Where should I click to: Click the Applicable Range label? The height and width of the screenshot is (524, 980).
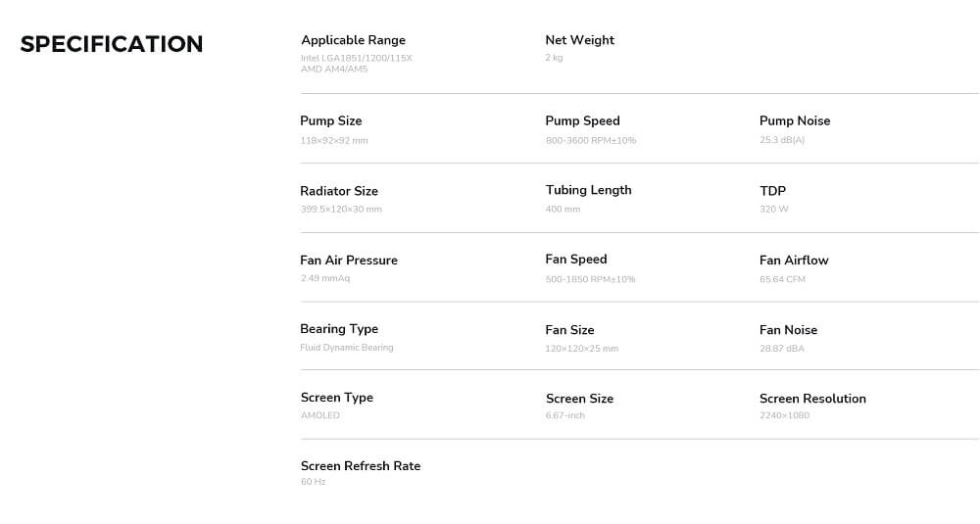click(353, 40)
